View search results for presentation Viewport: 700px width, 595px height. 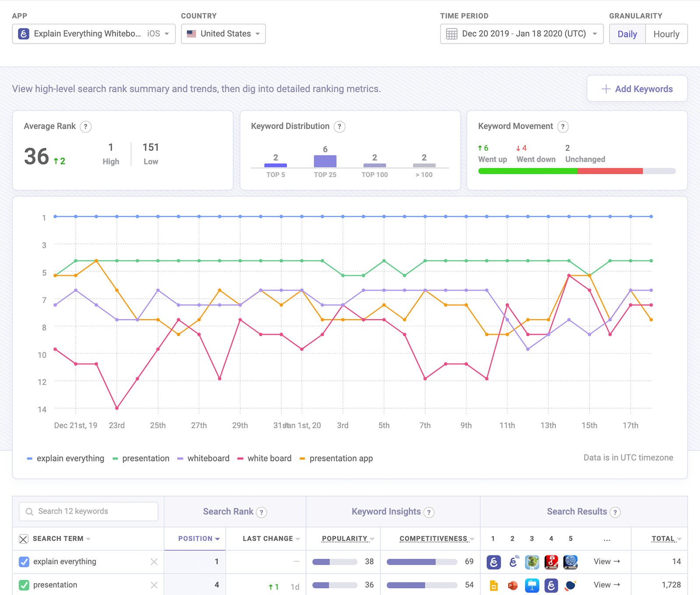[607, 585]
